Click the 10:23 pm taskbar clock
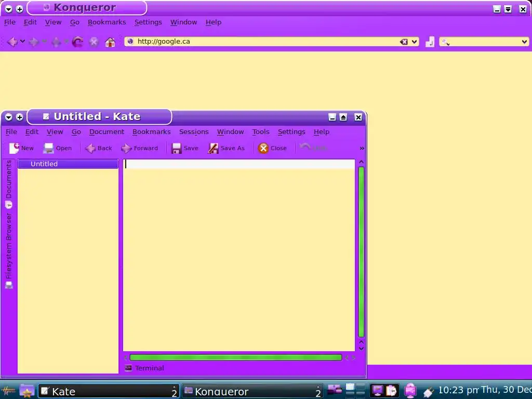Screen dimensions: 532x399 point(459,390)
